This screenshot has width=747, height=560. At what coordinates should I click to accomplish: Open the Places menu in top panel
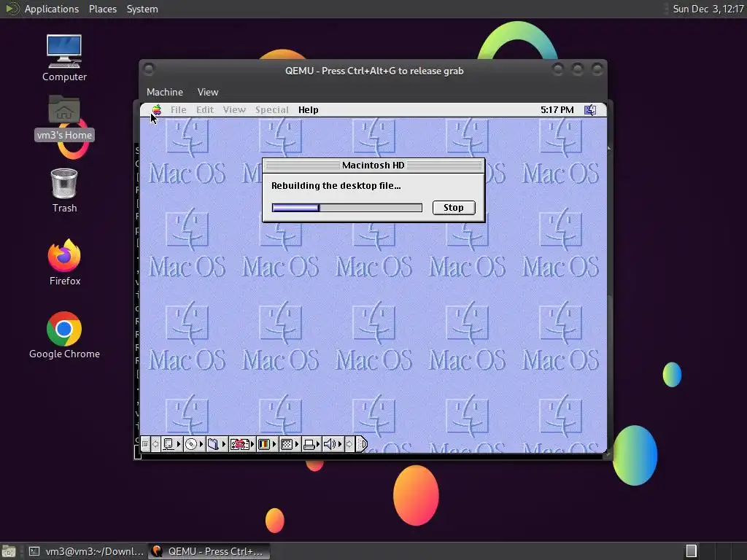pyautogui.click(x=102, y=9)
